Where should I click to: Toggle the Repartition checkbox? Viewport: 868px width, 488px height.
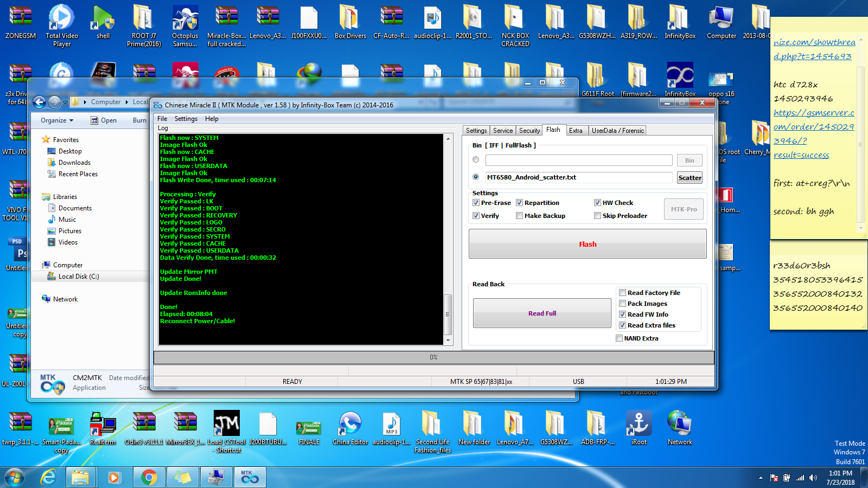(519, 203)
